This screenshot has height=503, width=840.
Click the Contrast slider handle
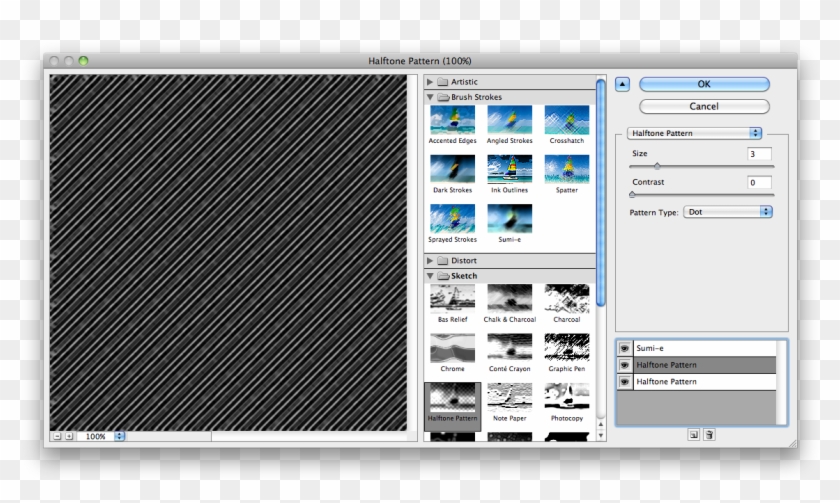click(x=632, y=194)
